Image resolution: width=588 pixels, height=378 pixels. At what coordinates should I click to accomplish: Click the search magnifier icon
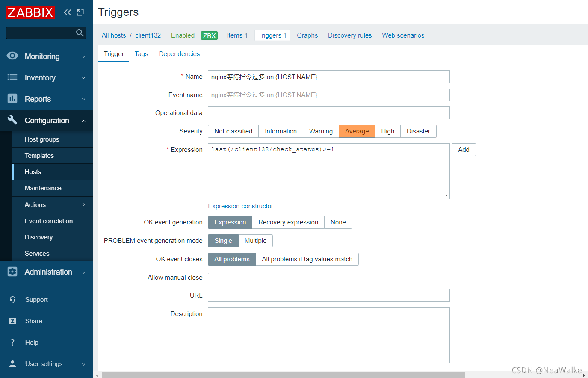tap(80, 33)
